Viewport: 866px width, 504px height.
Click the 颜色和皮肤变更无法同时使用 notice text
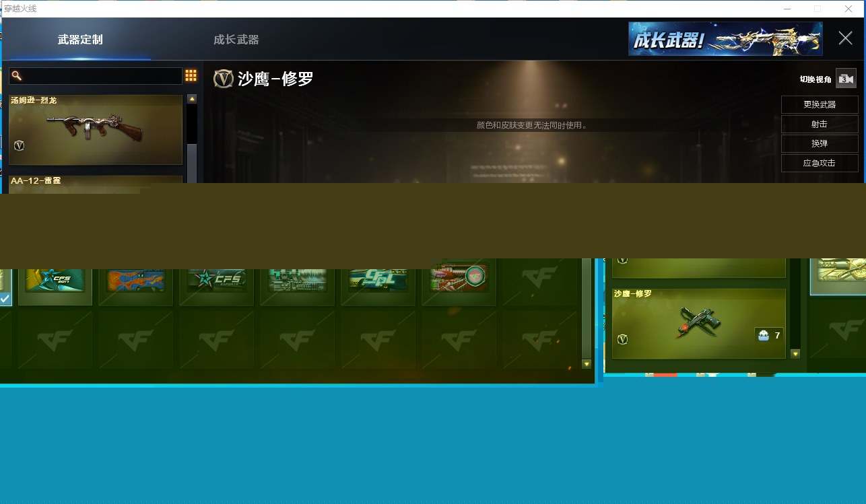pos(532,125)
